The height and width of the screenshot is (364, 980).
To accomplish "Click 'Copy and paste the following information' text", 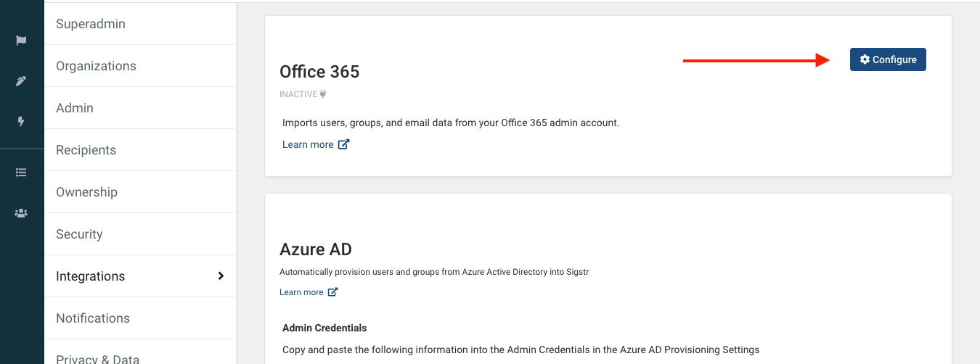I will coord(520,349).
